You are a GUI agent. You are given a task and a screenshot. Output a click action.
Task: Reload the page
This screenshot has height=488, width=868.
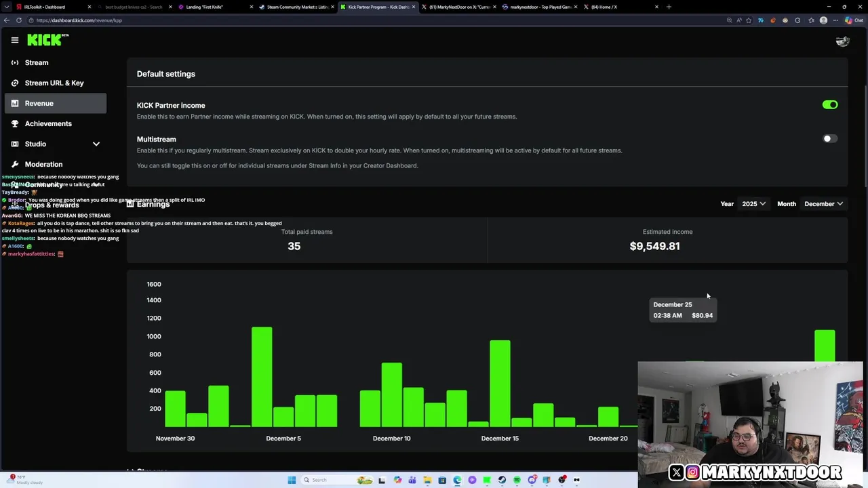pyautogui.click(x=18, y=20)
